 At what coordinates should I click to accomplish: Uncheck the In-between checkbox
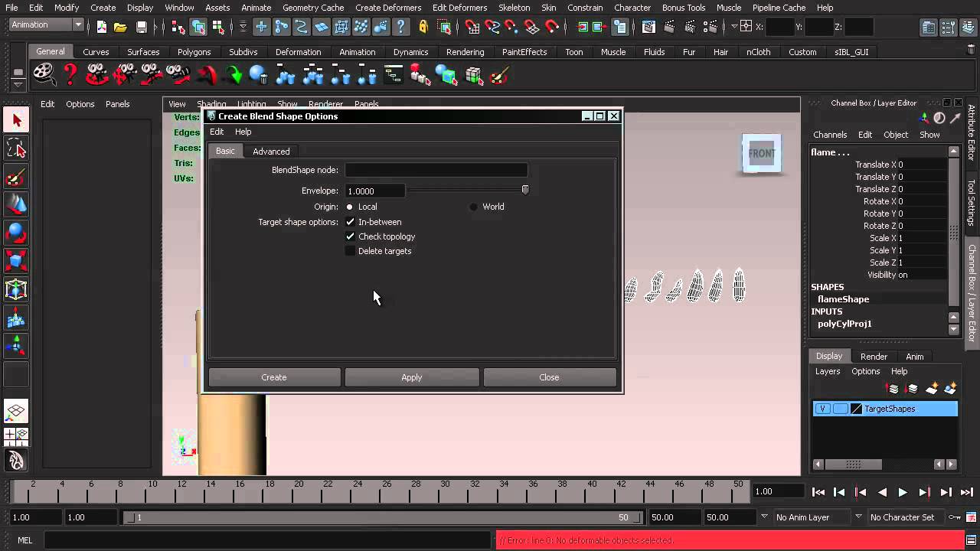(350, 222)
